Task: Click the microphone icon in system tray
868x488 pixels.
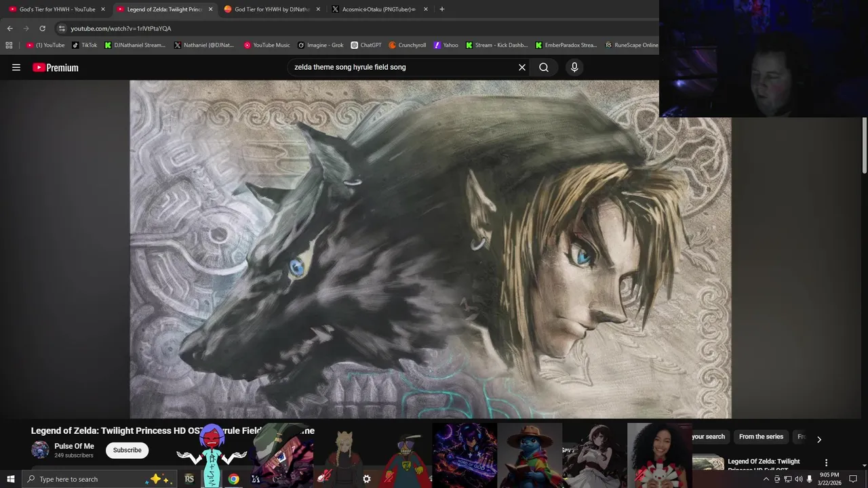Action: tap(809, 479)
